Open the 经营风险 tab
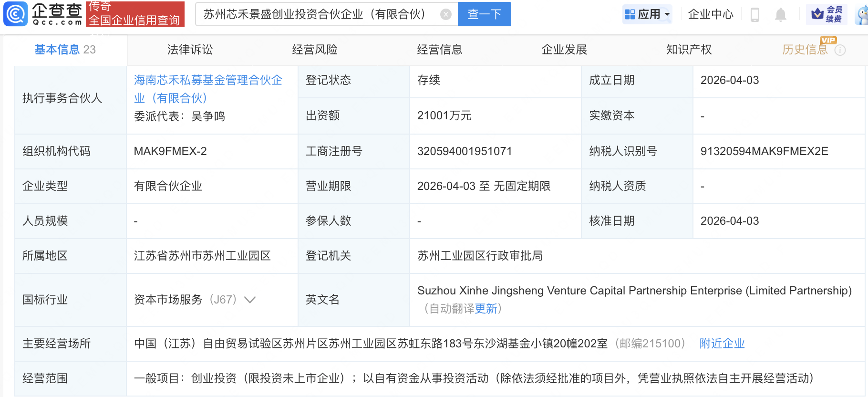The image size is (868, 397). tap(315, 50)
